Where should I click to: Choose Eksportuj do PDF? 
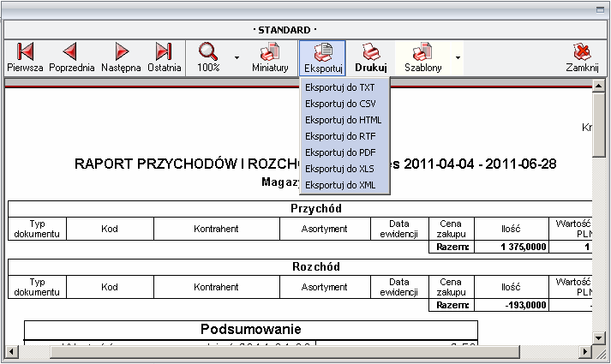344,152
